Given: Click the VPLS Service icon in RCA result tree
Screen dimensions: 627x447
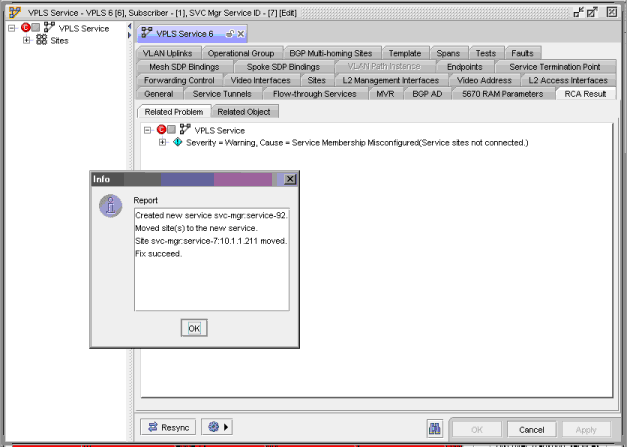Looking at the screenshot, I should [185, 130].
